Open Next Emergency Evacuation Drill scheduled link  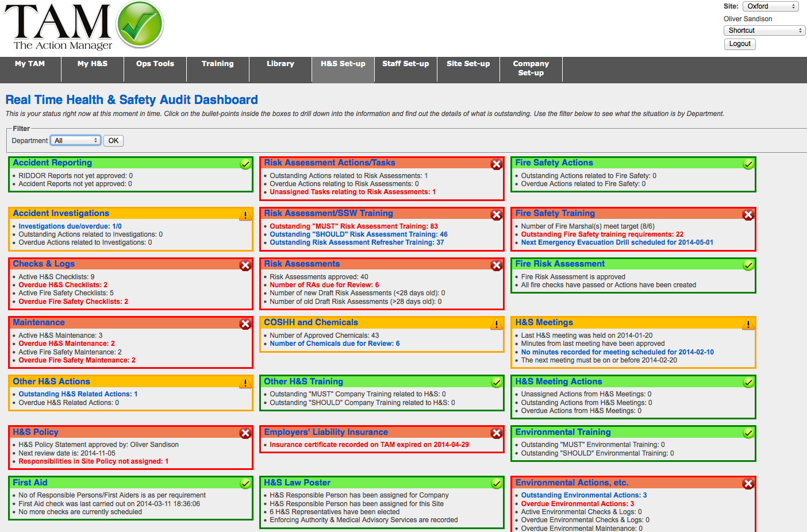click(617, 242)
